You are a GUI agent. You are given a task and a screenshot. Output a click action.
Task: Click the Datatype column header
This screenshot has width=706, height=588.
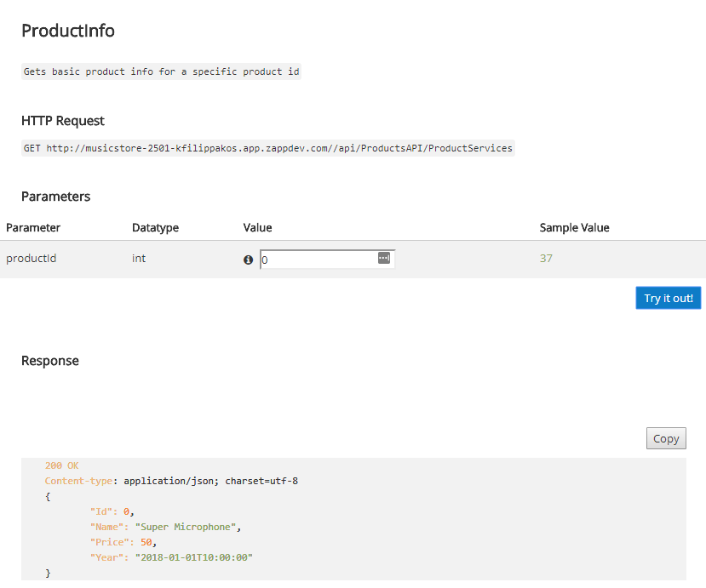tap(155, 228)
